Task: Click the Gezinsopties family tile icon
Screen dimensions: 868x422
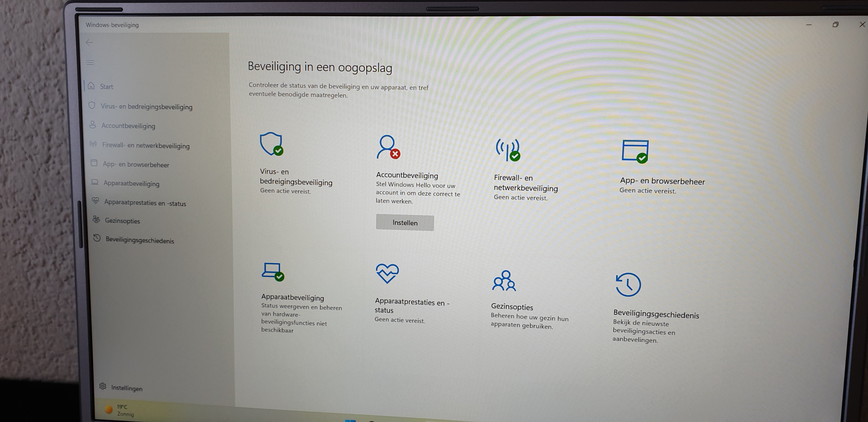Action: tap(504, 281)
